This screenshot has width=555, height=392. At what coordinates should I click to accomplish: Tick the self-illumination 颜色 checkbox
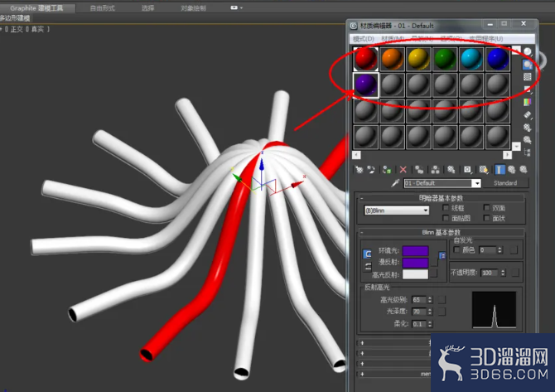point(456,250)
